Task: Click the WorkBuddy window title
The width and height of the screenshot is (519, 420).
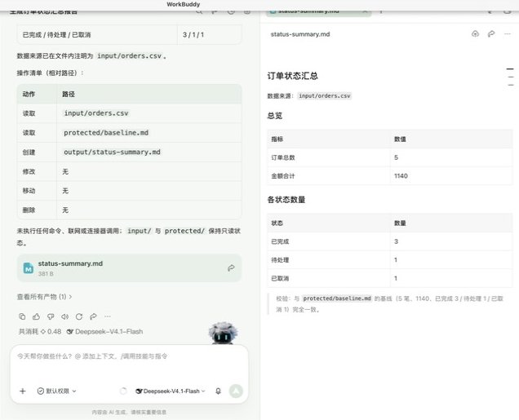Action: pyautogui.click(x=183, y=4)
